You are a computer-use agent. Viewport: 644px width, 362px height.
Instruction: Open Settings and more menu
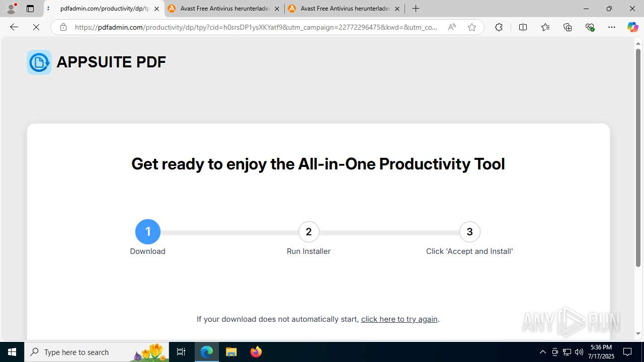[x=612, y=27]
